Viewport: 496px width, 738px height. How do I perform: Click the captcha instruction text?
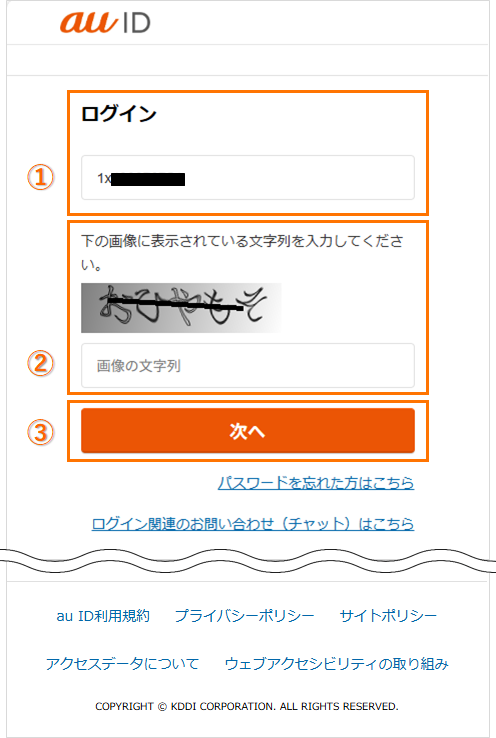[x=242, y=252]
